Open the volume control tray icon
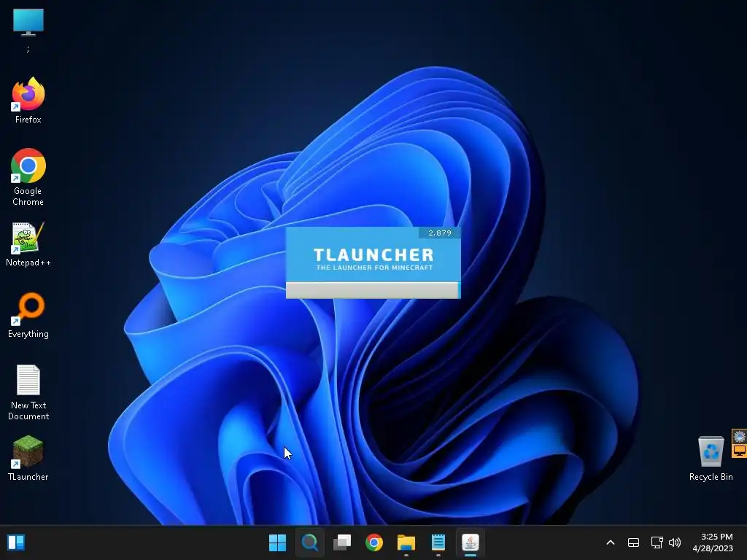This screenshot has height=560, width=747. [x=675, y=542]
